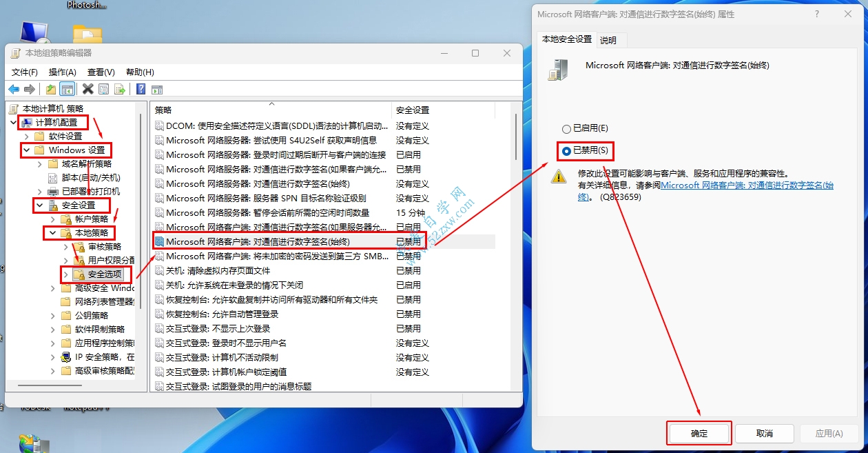Select the 已禁用(S) radio button

567,151
